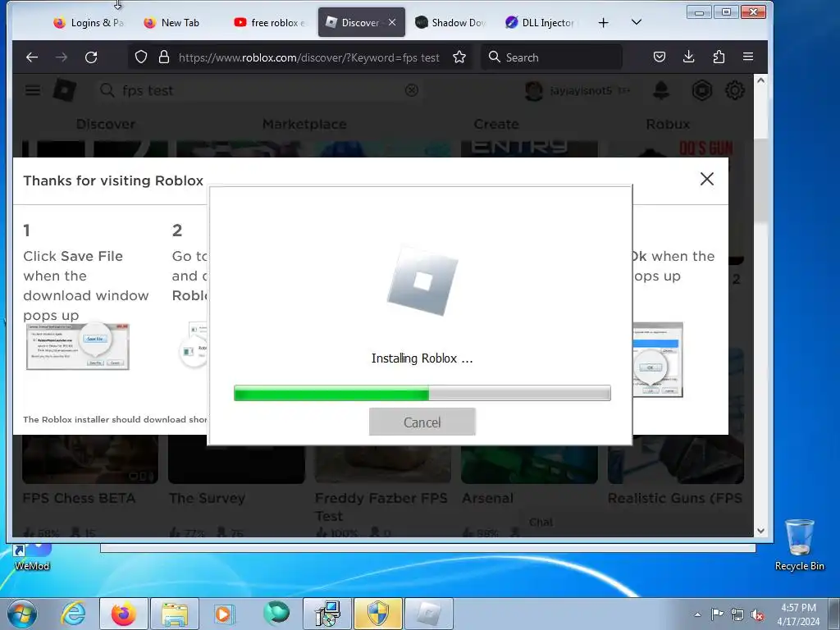Switch to Firefox in the taskbar
Screen dimensions: 840x630
tap(123, 614)
